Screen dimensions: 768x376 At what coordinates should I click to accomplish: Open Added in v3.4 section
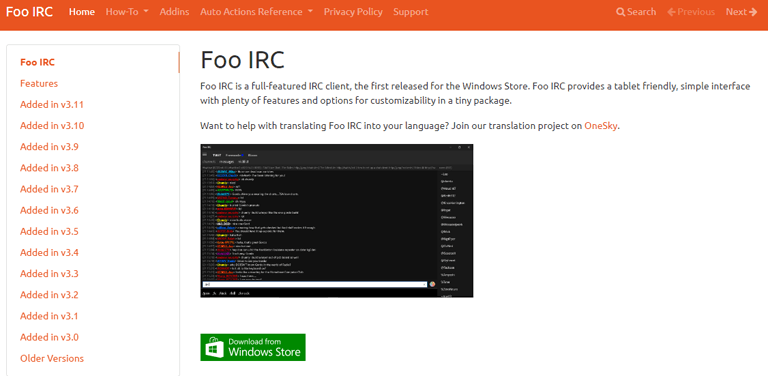(x=49, y=252)
